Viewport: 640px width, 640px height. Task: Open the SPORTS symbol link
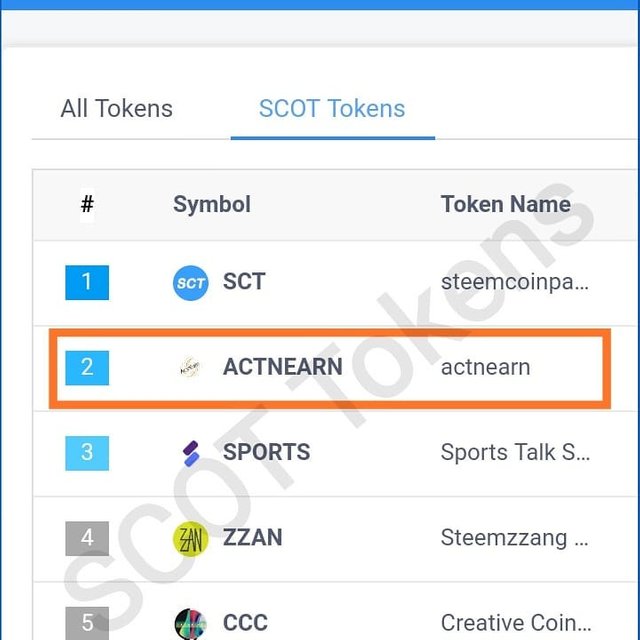[x=266, y=452]
